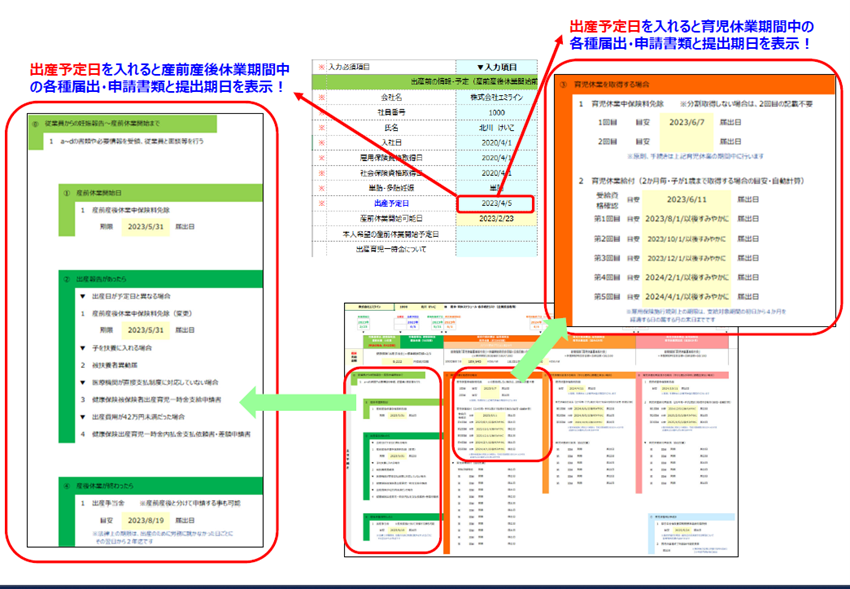Select 第2回目 date 2023/10/1/以後すみやかに

686,239
